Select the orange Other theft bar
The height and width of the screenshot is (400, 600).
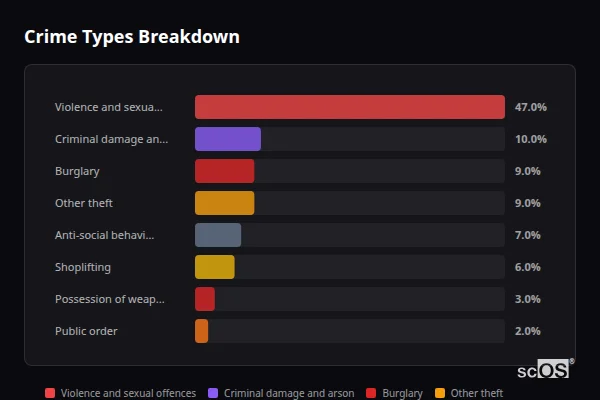coord(224,203)
